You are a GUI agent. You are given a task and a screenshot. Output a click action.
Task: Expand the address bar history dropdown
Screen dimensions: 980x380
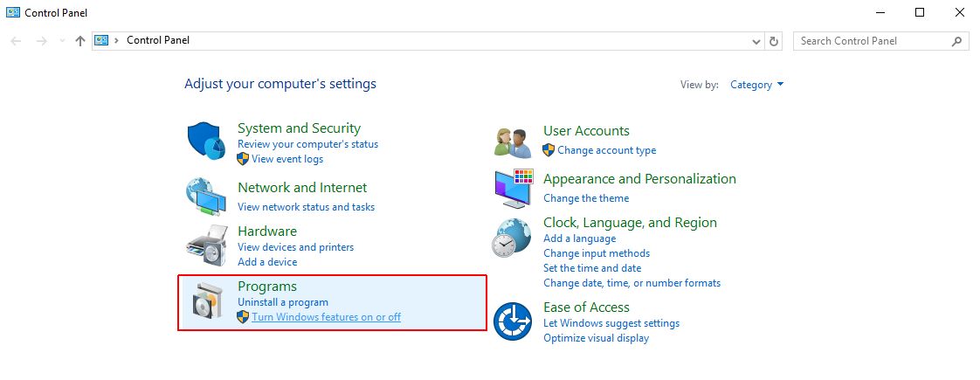point(756,41)
